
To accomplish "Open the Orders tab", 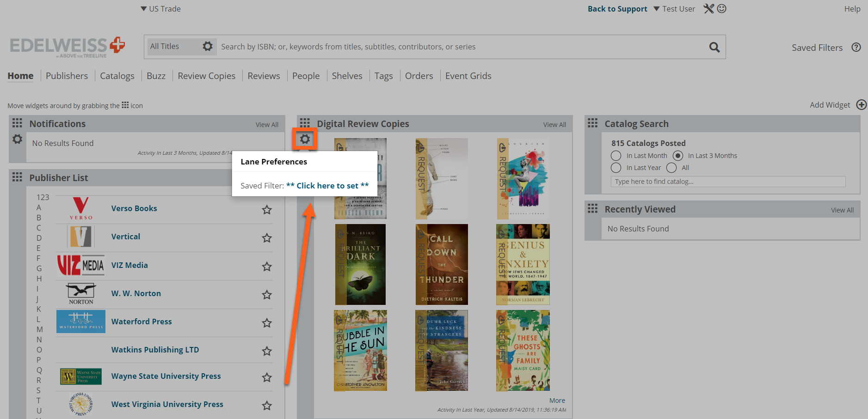I will click(419, 76).
